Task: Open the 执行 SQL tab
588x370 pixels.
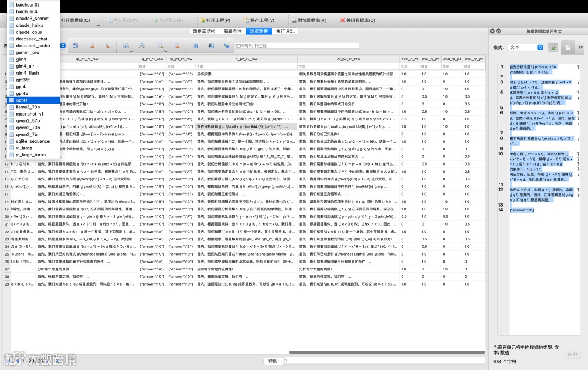Action: point(285,32)
